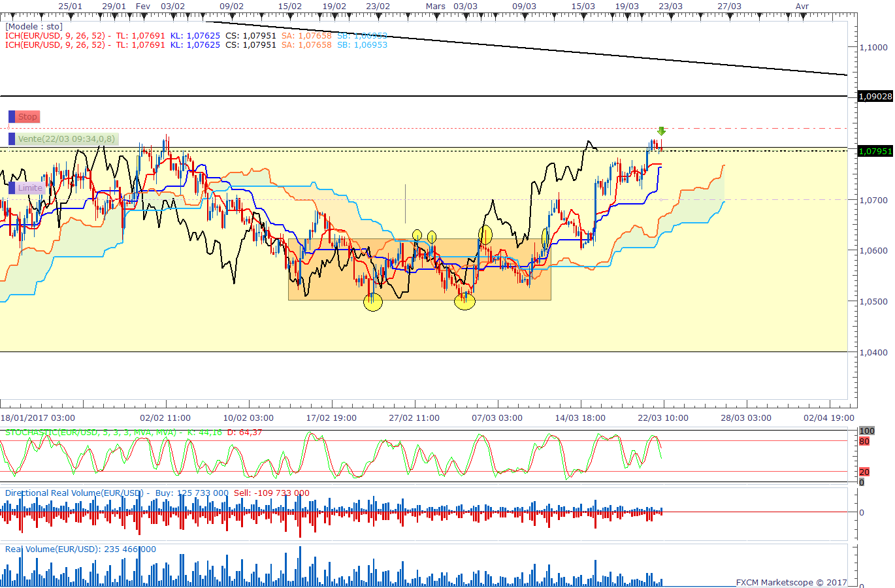Click the 22/03 10:00 time axis label
Image resolution: width=895 pixels, height=588 pixels.
[663, 417]
